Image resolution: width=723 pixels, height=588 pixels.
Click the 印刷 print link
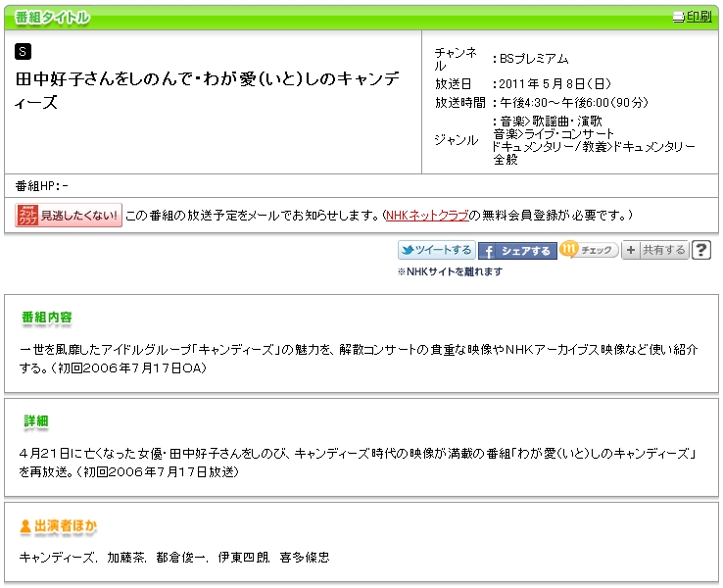(x=699, y=17)
